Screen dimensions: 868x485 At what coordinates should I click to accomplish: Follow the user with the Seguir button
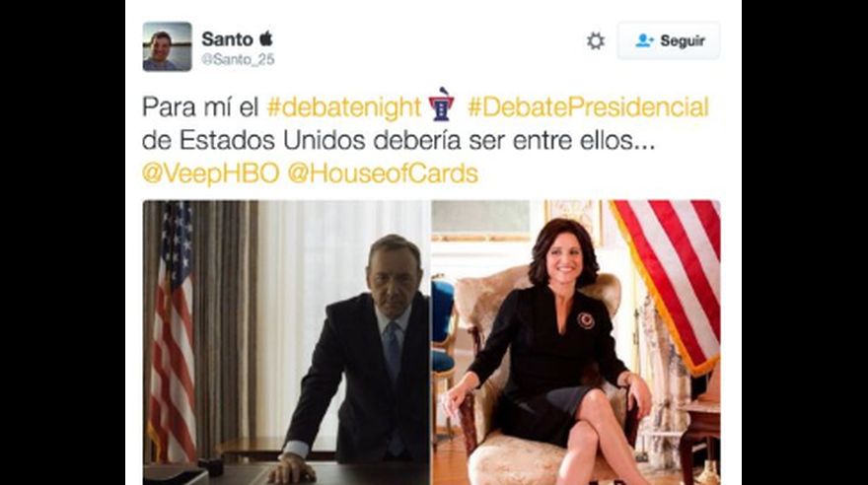669,40
